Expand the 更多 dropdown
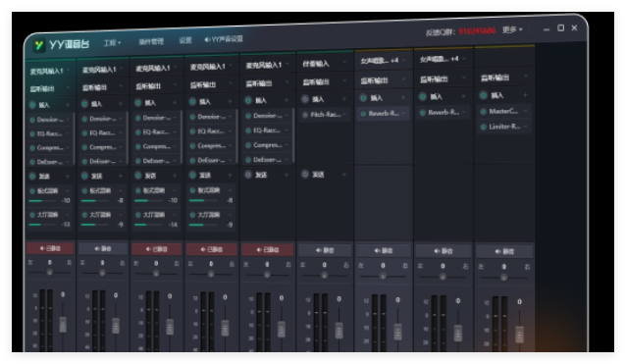 tap(512, 29)
